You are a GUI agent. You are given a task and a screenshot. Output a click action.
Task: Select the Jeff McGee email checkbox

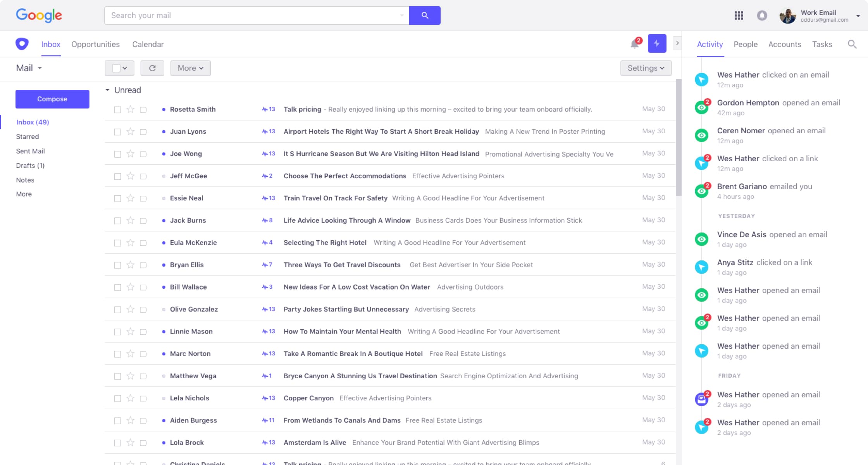(x=117, y=176)
